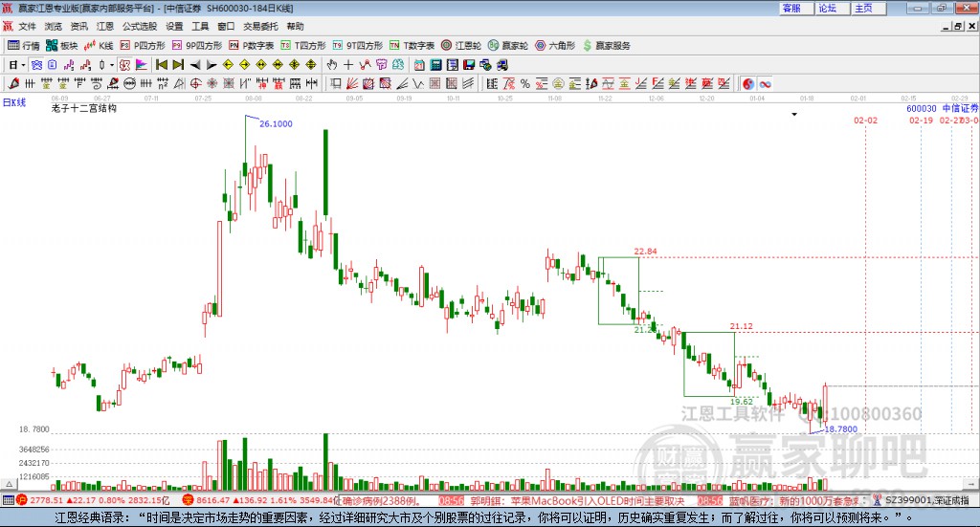Viewport: 980px width, 527px height.
Task: Click the floppy-disk save icon
Action: [x=469, y=65]
